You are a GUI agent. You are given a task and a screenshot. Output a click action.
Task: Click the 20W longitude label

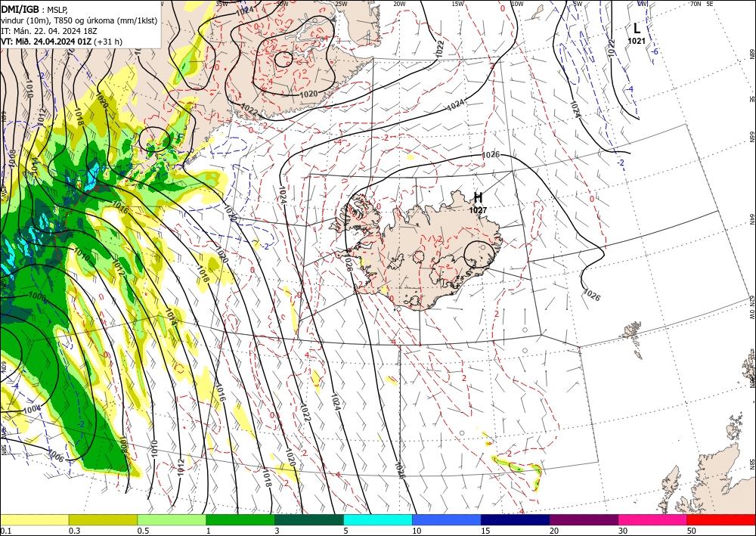pos(399,4)
